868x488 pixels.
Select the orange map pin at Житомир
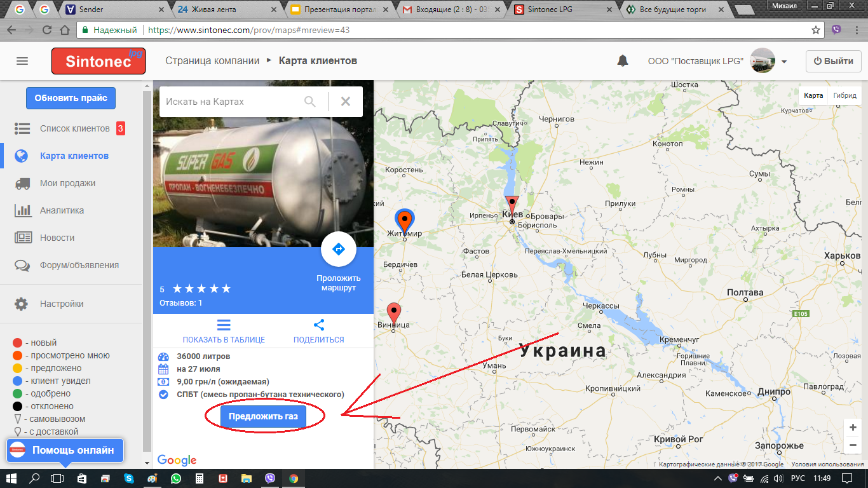pyautogui.click(x=404, y=220)
